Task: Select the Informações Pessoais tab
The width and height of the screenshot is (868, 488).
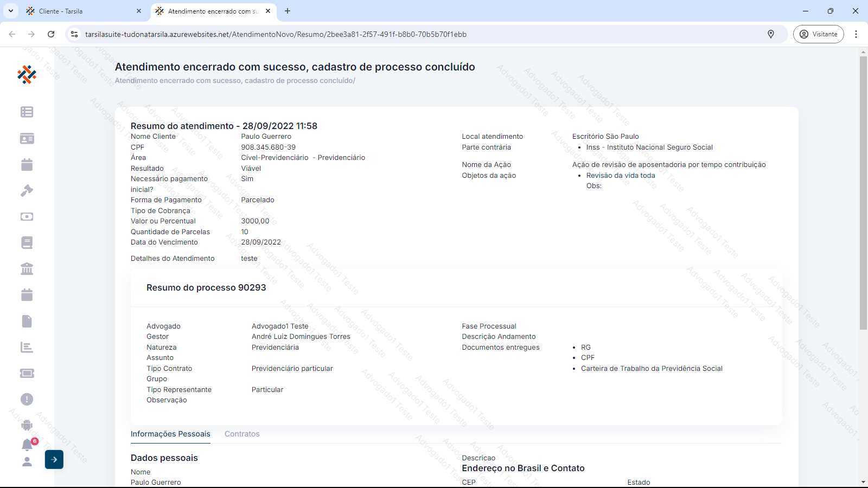Action: point(170,434)
